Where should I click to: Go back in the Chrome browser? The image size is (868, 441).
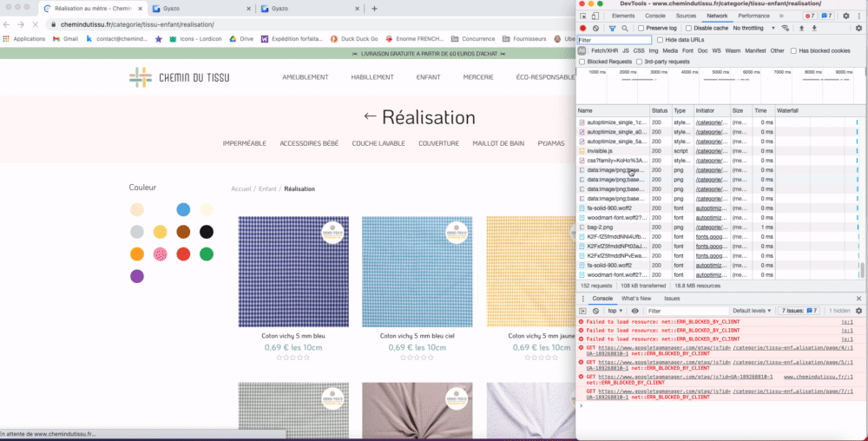point(7,24)
